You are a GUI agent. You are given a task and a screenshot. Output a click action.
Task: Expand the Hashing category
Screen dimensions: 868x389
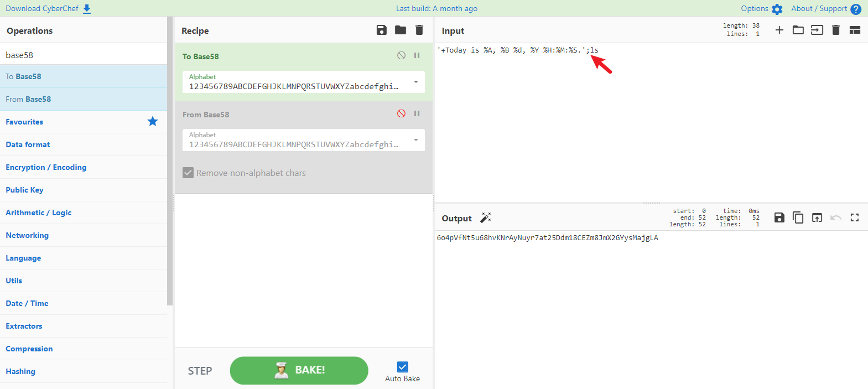tap(84, 371)
